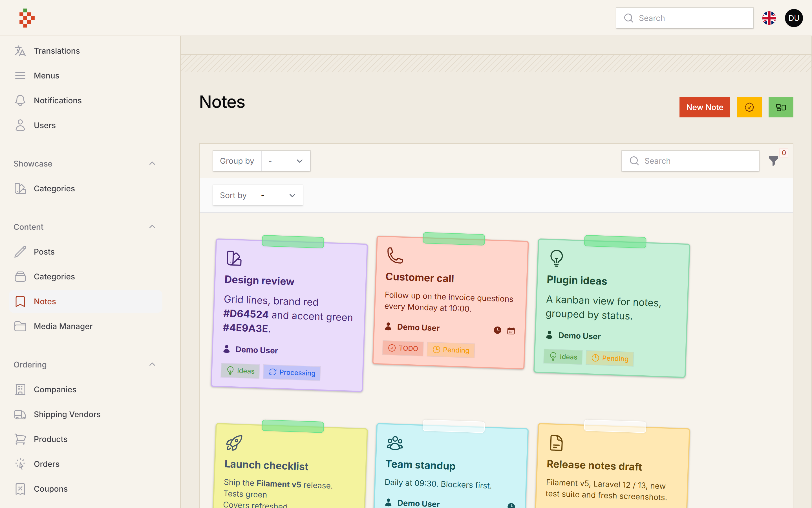Open the Sort by dropdown
The width and height of the screenshot is (812, 508).
coord(278,195)
